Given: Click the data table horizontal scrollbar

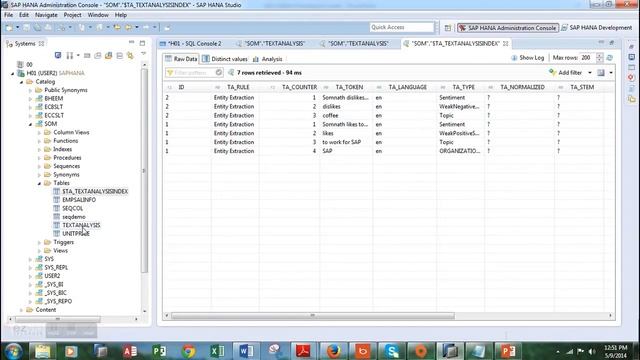Looking at the screenshot, I should pyautogui.click(x=313, y=316).
